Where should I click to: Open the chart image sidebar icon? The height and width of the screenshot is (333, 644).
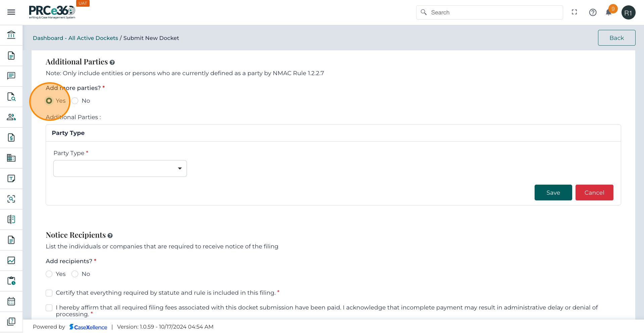[x=11, y=260]
